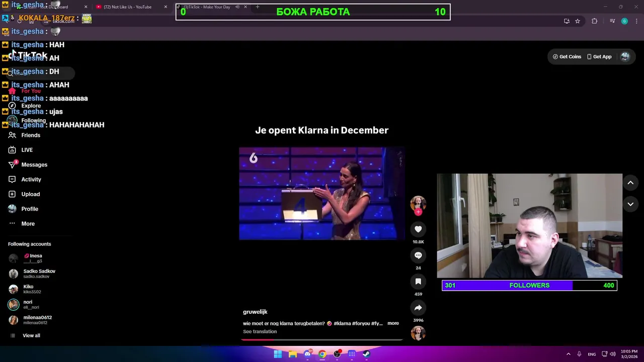Close the TikTok browser tab
This screenshot has height=362, width=644.
246,7
